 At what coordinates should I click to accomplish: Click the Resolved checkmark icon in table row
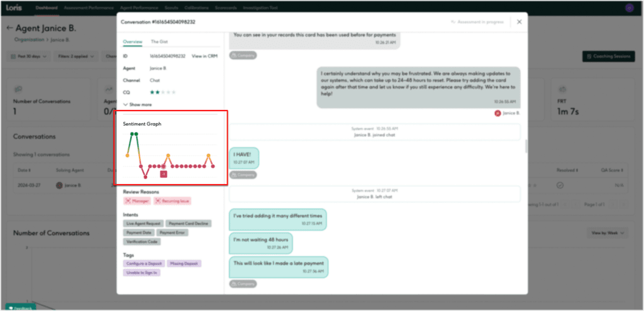[x=560, y=185]
